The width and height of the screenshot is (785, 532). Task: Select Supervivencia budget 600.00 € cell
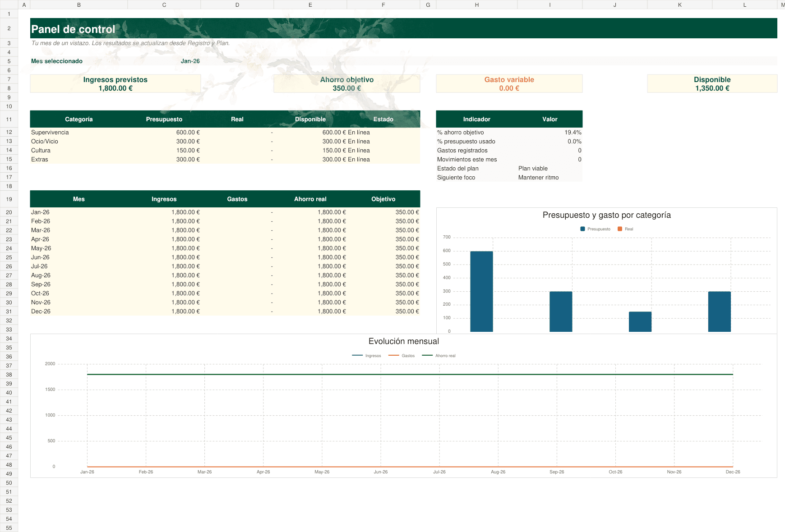click(164, 133)
